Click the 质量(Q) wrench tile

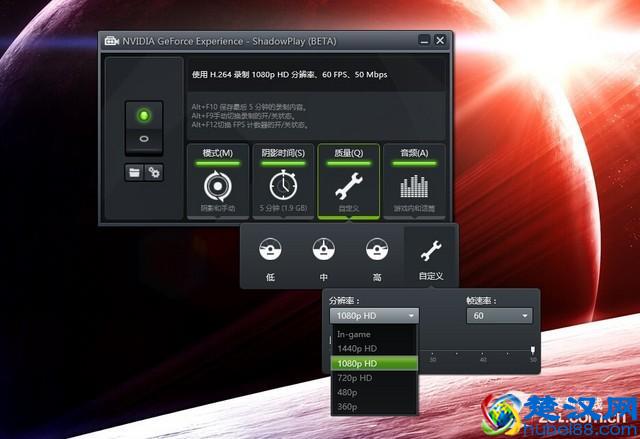point(348,181)
